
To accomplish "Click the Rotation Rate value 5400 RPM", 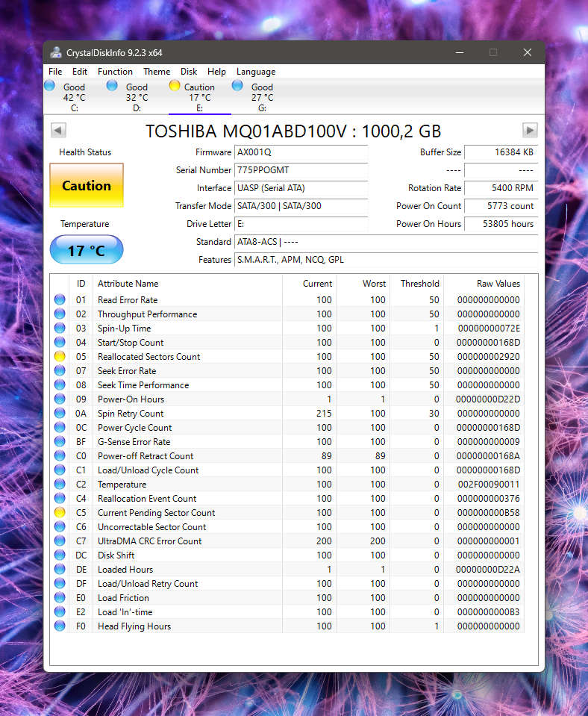I will [x=501, y=187].
